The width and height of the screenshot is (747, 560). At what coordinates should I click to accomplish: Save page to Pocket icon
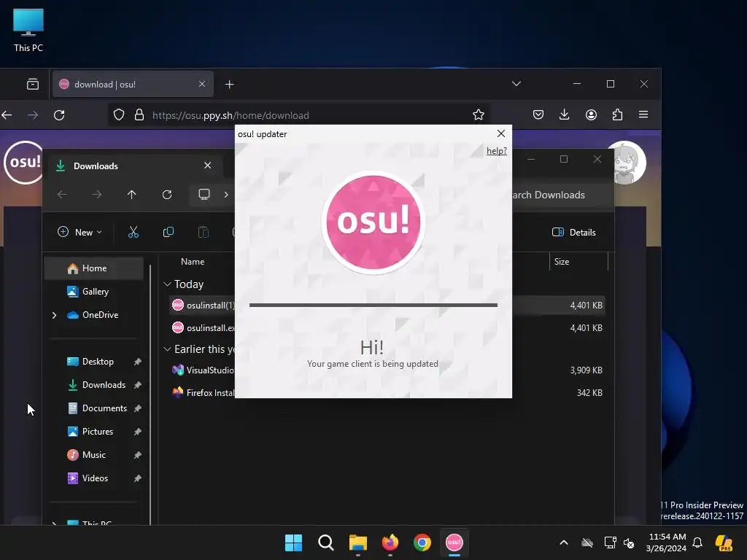coord(538,114)
